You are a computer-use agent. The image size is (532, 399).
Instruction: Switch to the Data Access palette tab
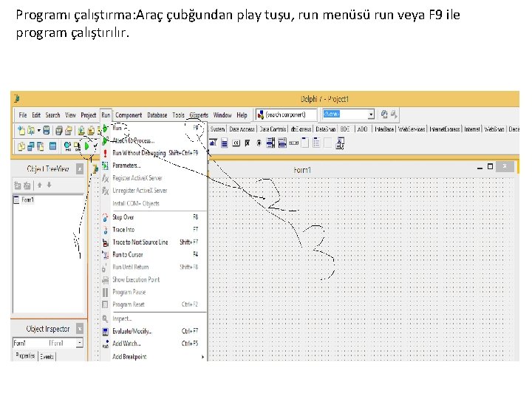tap(242, 129)
